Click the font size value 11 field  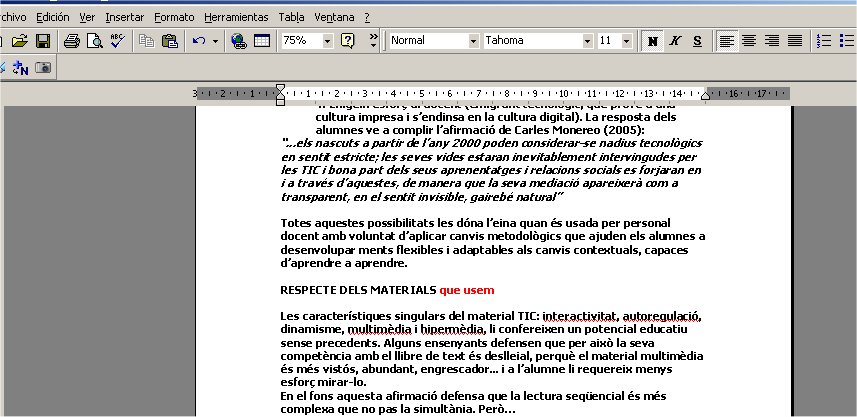click(609, 41)
